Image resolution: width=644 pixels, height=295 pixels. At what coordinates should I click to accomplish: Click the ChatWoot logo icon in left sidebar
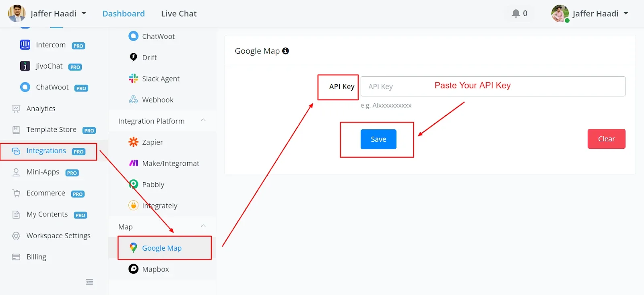pyautogui.click(x=25, y=87)
